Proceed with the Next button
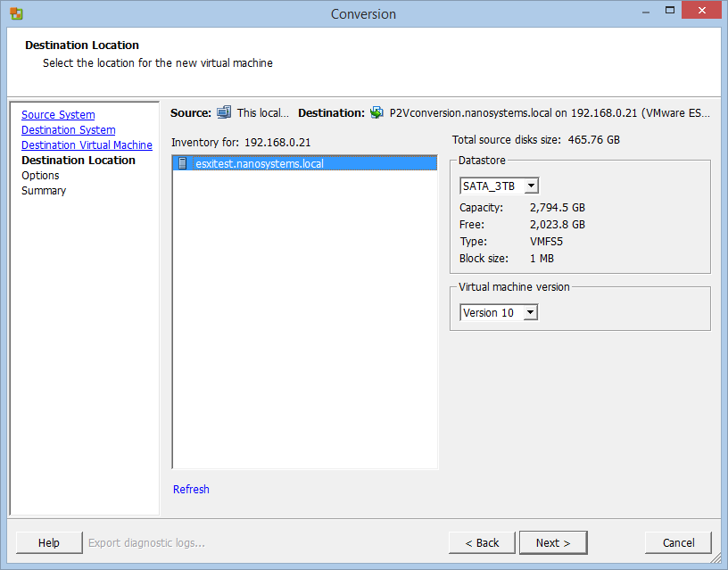 click(553, 542)
